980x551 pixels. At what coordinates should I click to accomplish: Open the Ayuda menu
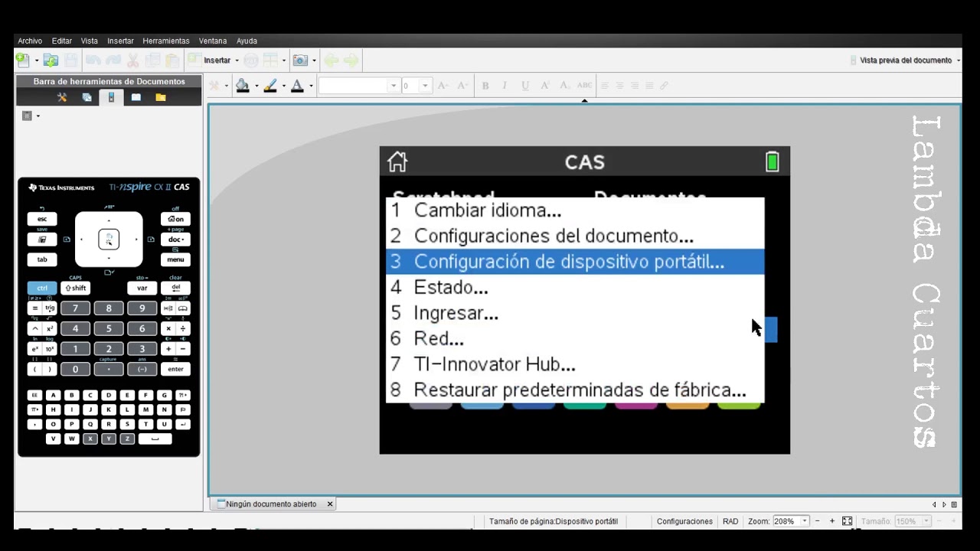247,41
